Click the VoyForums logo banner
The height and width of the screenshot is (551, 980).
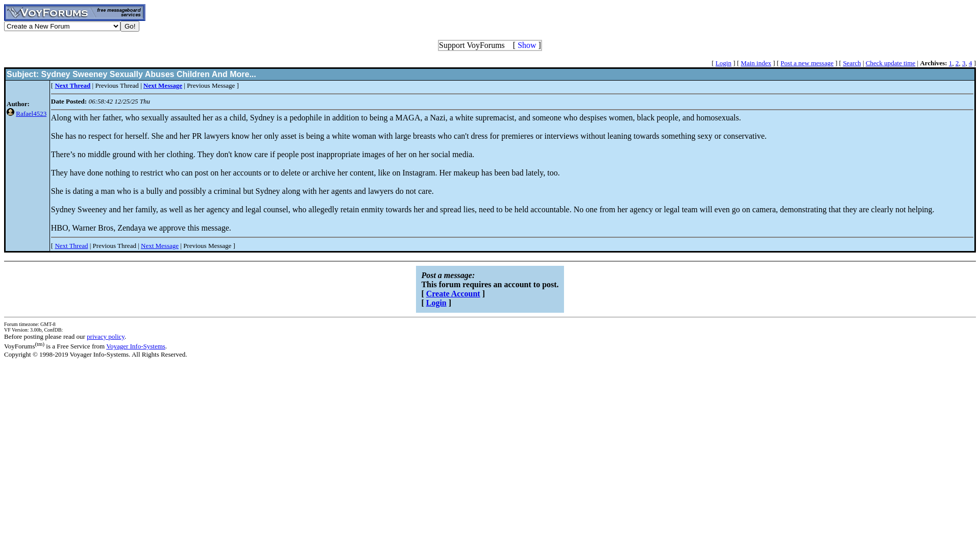point(75,12)
